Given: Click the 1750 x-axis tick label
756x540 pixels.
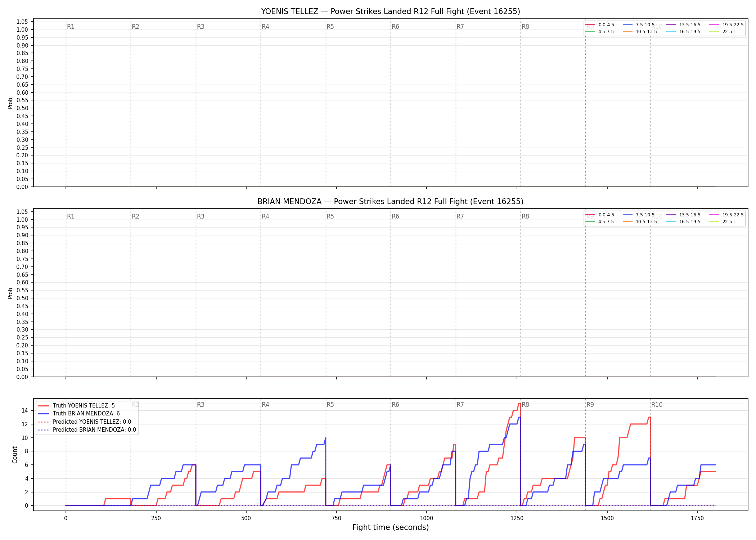Looking at the screenshot, I should click(x=697, y=518).
